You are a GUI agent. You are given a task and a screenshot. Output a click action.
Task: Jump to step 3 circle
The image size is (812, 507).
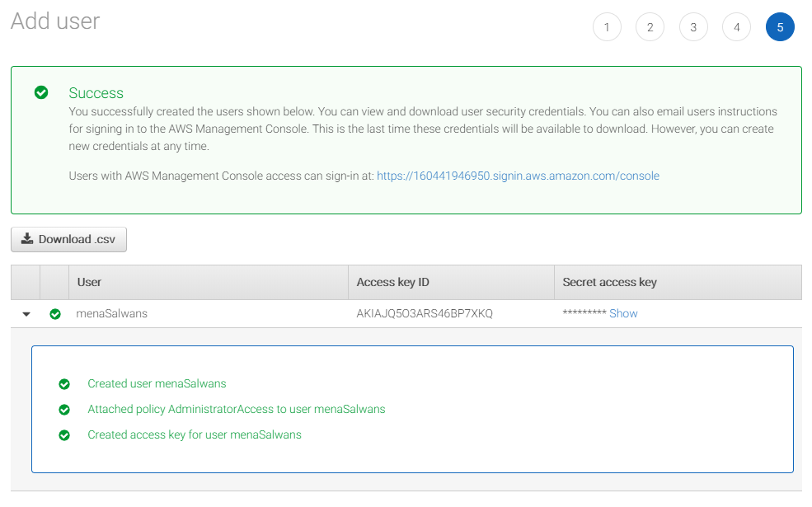pyautogui.click(x=693, y=27)
